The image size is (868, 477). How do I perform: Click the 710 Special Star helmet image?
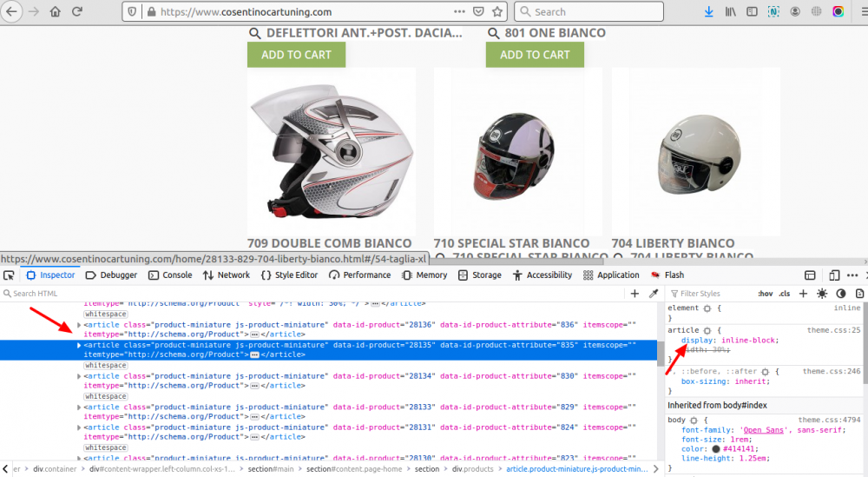click(517, 152)
